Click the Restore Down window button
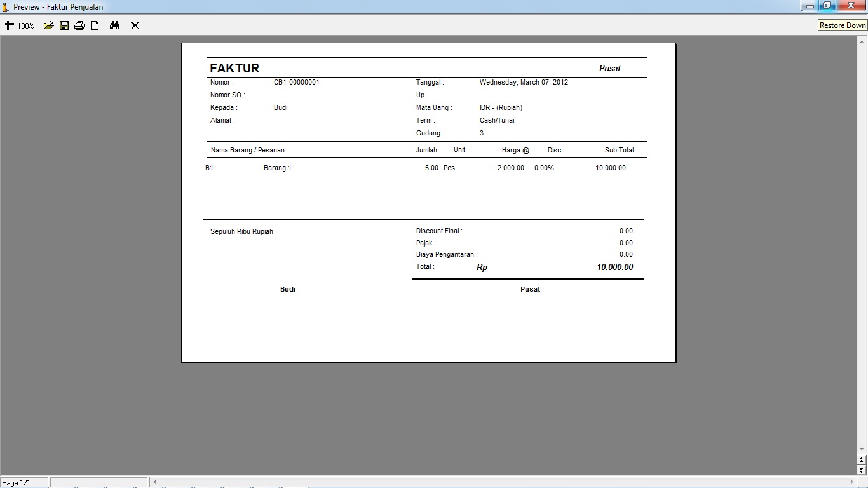 point(827,6)
